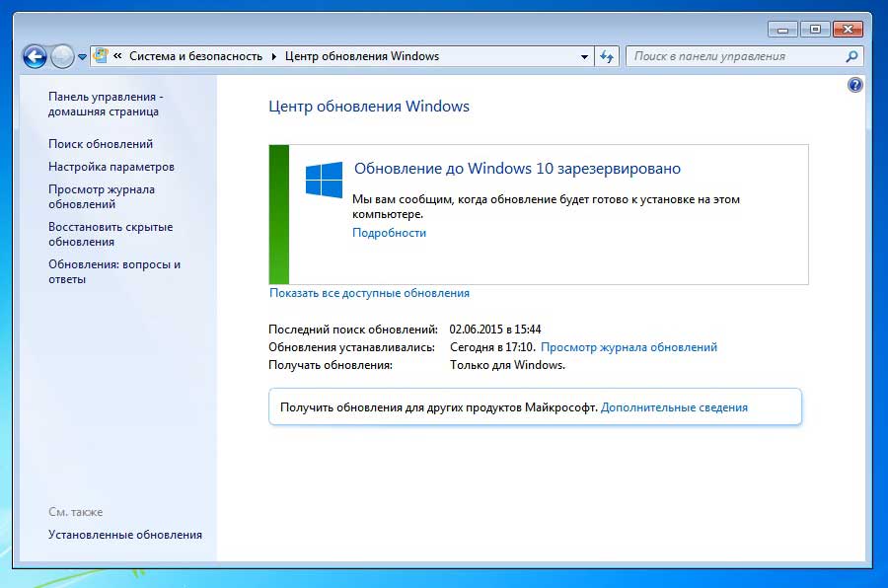Open 'Дополнительные сведения' link
The width and height of the screenshot is (888, 588).
(674, 406)
